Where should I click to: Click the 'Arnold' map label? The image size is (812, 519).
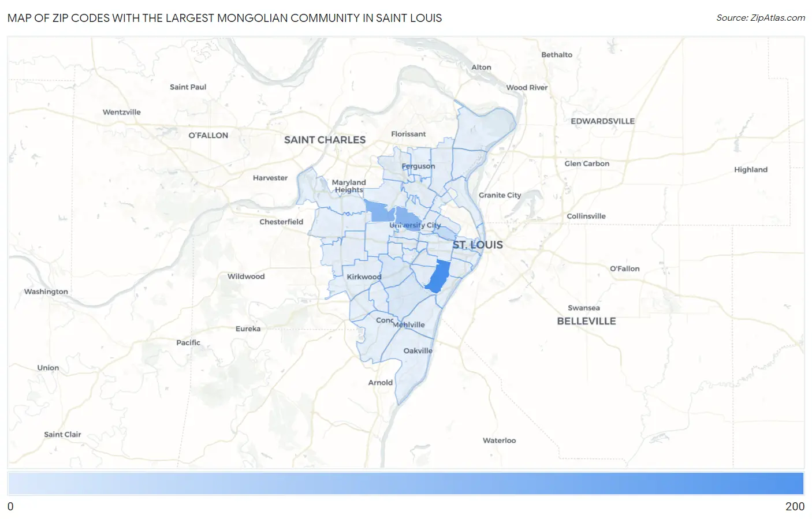[381, 382]
